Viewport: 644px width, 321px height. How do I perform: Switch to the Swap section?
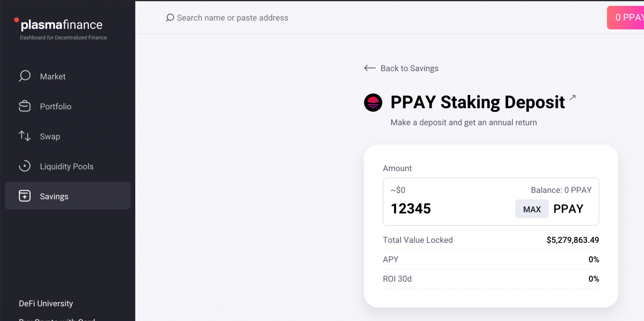[50, 136]
